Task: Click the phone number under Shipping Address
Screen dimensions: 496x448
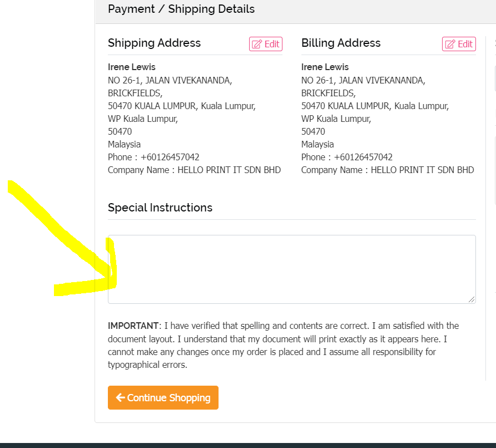Action: coord(170,157)
